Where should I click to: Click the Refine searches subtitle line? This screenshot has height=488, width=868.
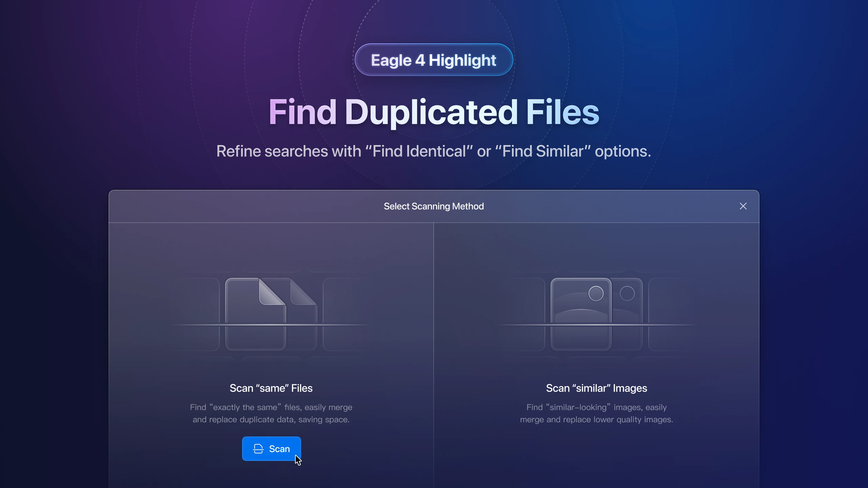click(x=434, y=151)
